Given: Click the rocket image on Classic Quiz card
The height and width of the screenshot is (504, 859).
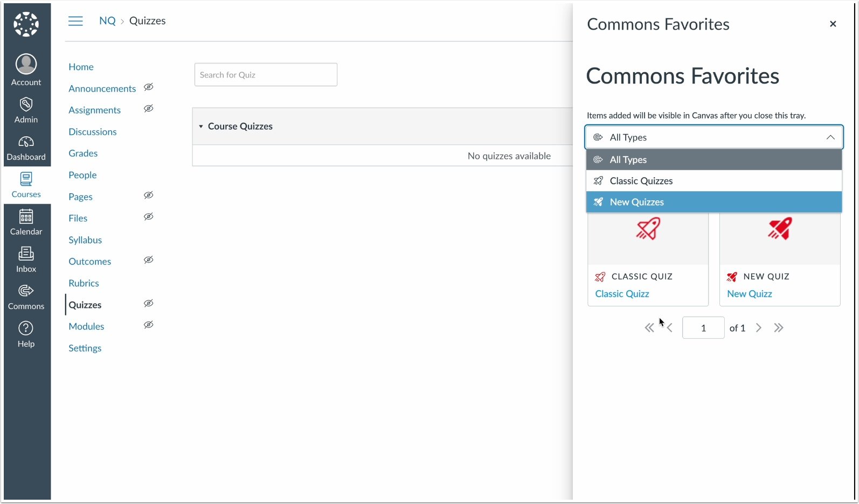Looking at the screenshot, I should tap(648, 228).
